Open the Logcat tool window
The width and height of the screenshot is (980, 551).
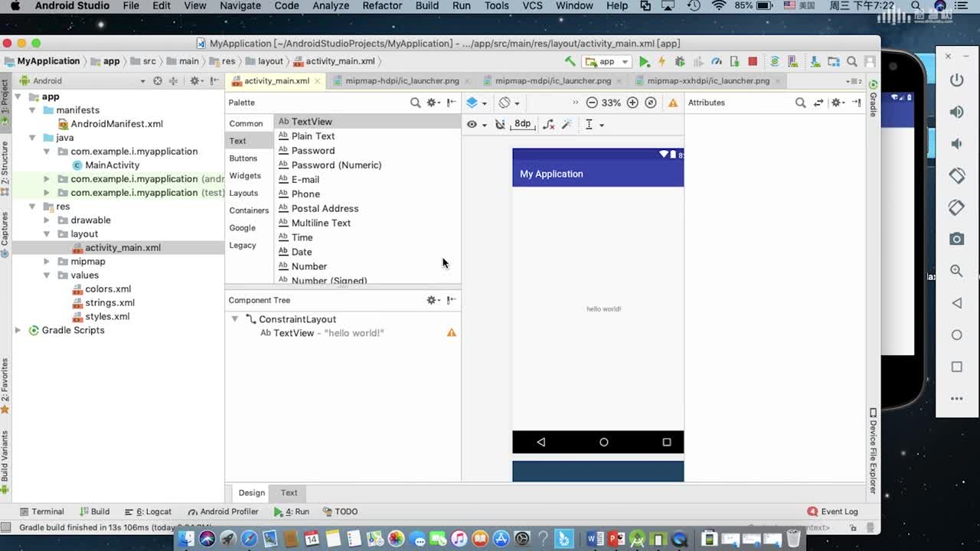[x=148, y=511]
